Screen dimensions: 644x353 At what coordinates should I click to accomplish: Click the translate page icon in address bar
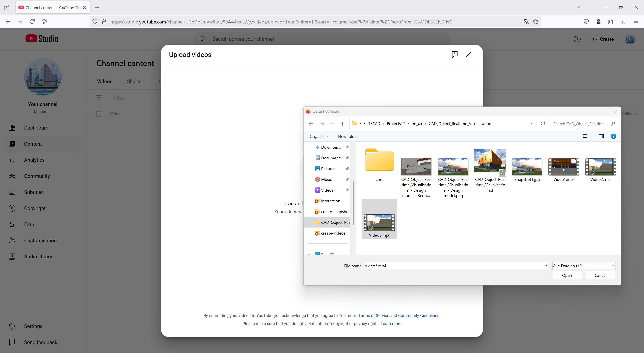tap(526, 21)
